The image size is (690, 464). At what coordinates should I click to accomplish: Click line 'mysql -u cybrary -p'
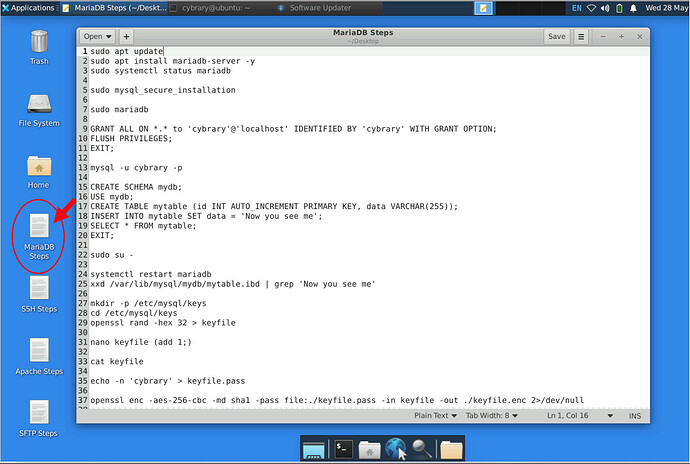[x=136, y=168]
